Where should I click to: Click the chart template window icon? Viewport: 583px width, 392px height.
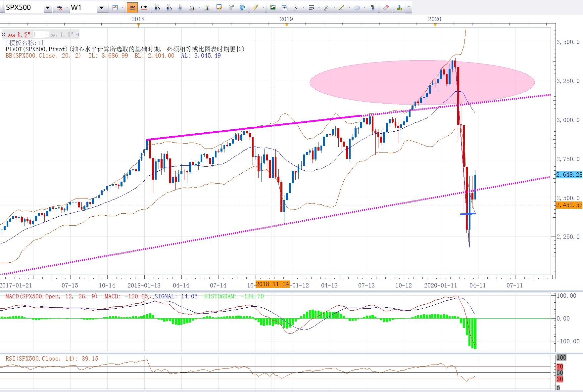(284, 7)
